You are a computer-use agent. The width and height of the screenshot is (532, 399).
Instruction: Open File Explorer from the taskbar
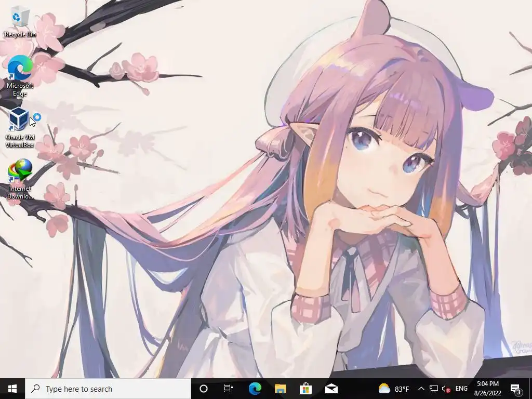pyautogui.click(x=280, y=389)
